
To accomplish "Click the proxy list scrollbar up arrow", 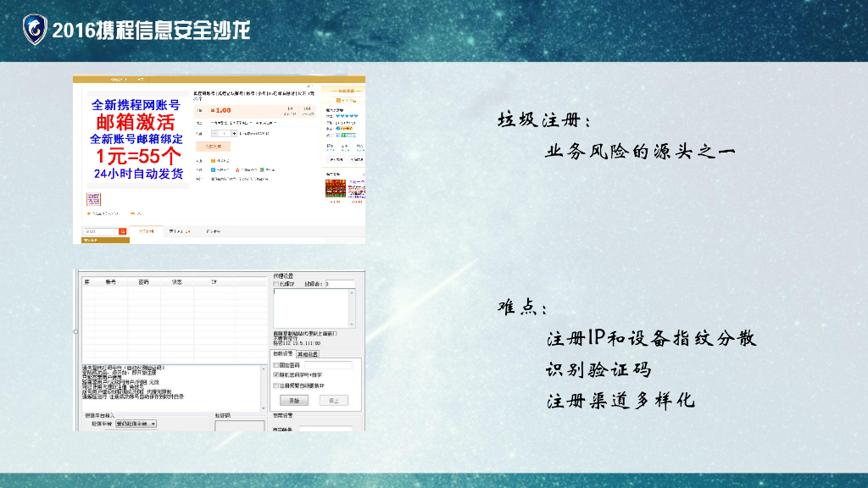I will (352, 292).
